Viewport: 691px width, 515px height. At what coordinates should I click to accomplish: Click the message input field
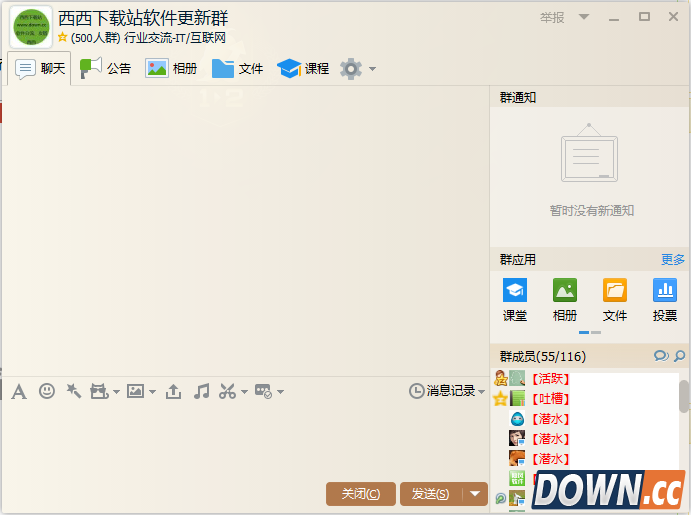[245, 441]
